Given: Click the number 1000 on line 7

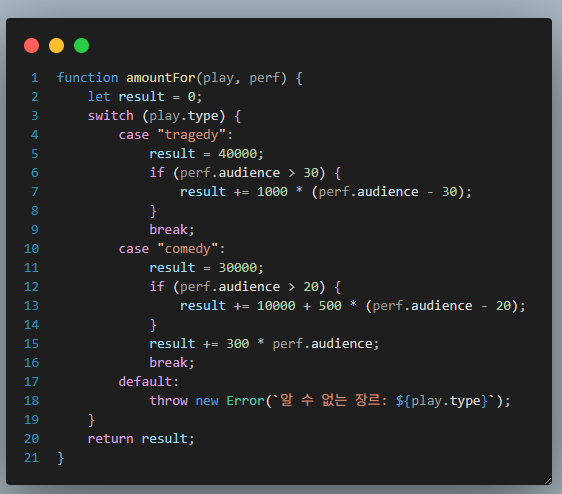Looking at the screenshot, I should [272, 192].
